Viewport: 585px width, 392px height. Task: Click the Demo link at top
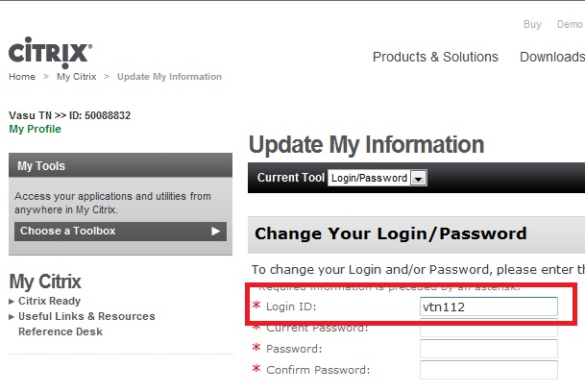(571, 24)
